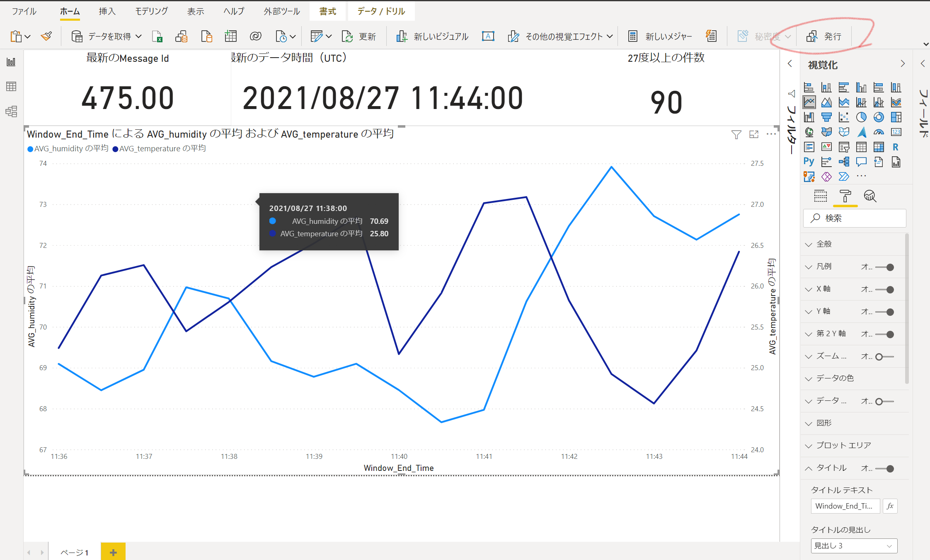Switch to the Insert (挿入) tab
Viewport: 930px width, 560px height.
pos(107,11)
